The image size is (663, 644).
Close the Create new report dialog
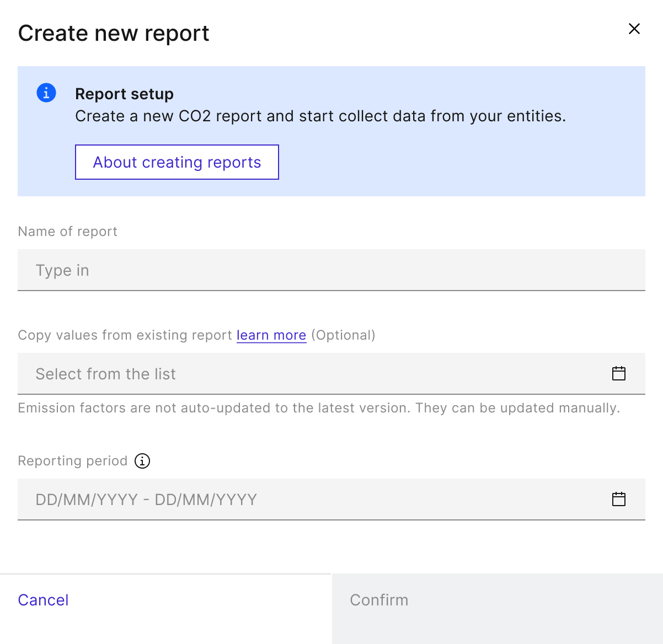tap(634, 29)
